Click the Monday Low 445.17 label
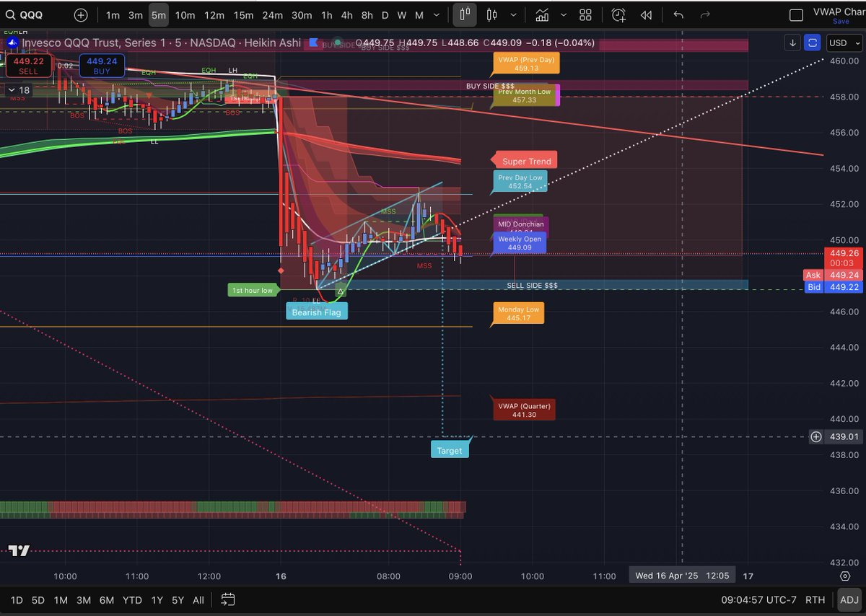 pos(518,313)
